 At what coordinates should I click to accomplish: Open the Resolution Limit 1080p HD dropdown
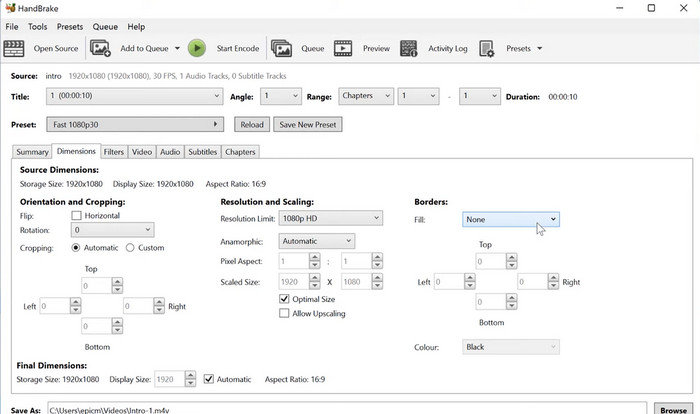(x=331, y=218)
